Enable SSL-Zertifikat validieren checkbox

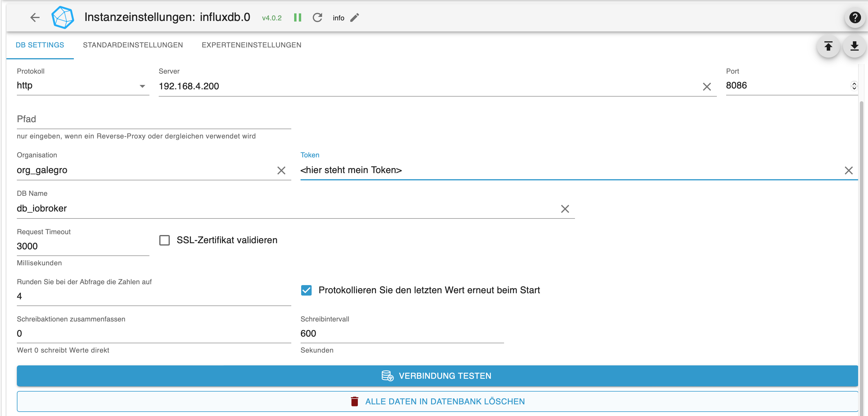[x=165, y=240]
